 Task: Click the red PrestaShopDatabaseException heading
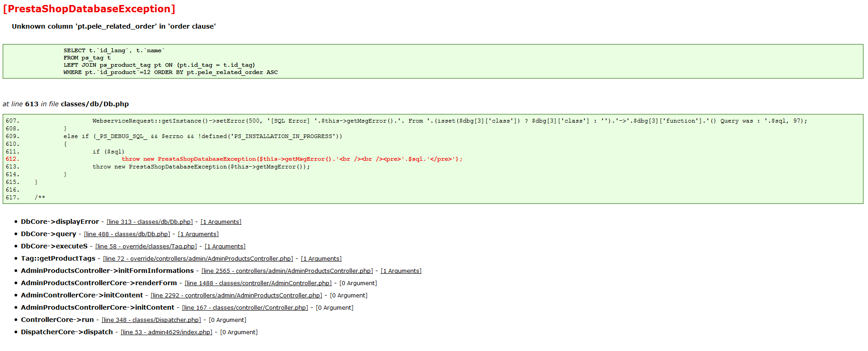pos(89,9)
